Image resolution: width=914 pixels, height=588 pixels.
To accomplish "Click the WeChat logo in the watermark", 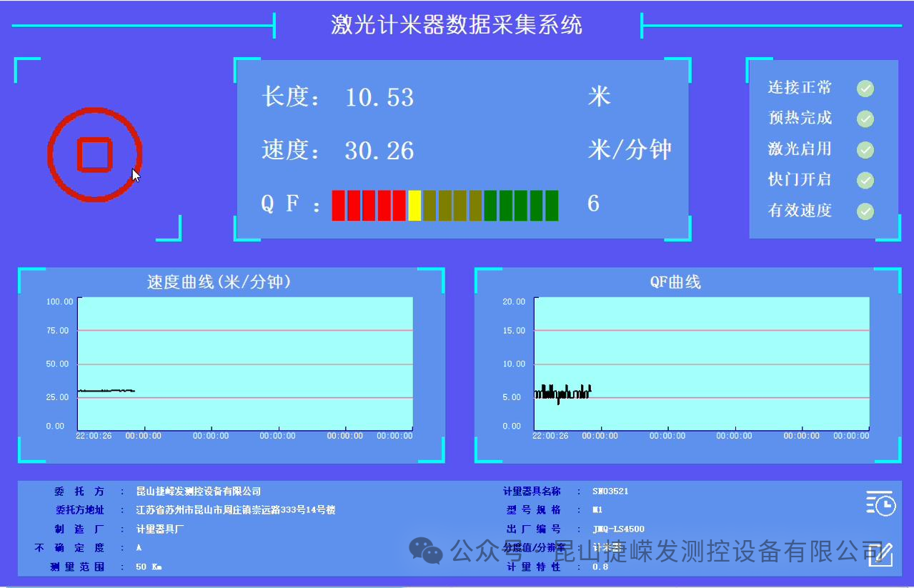I will (426, 551).
